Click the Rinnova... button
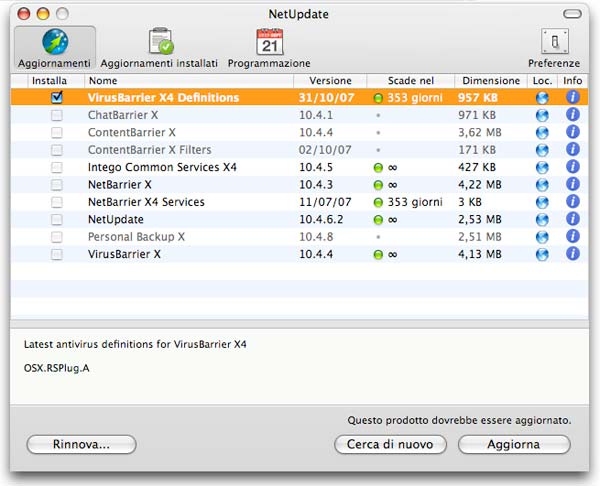600x486 pixels. 82,445
